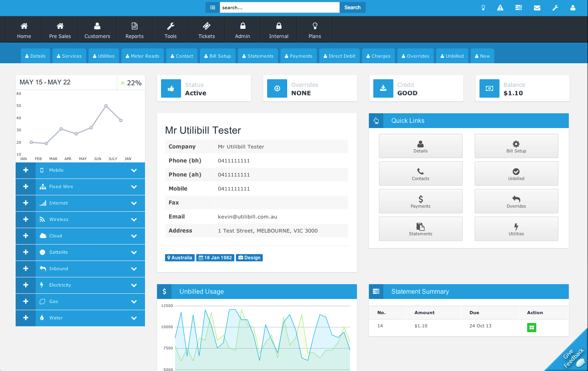Open the Overrides quick link icon
588x371 pixels.
(516, 201)
